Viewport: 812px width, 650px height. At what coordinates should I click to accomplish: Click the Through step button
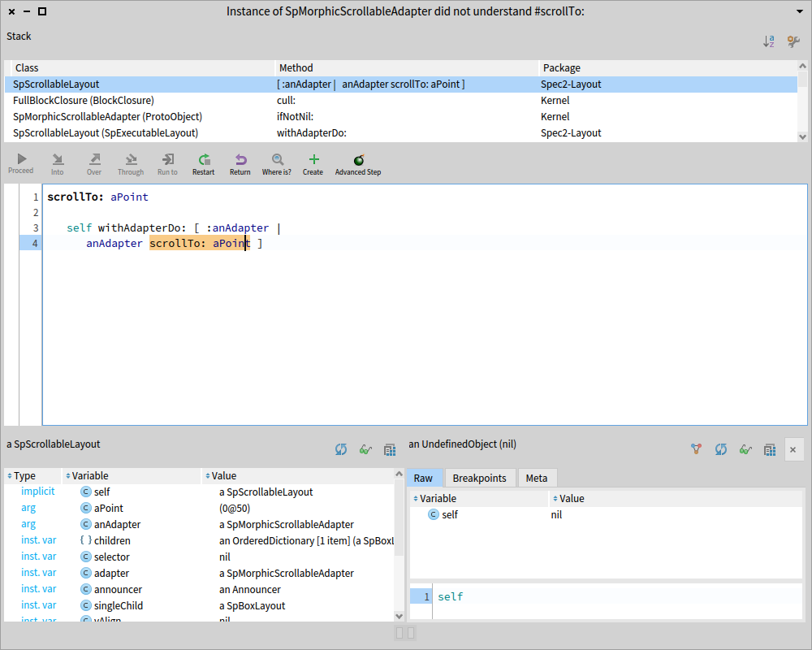pyautogui.click(x=131, y=164)
